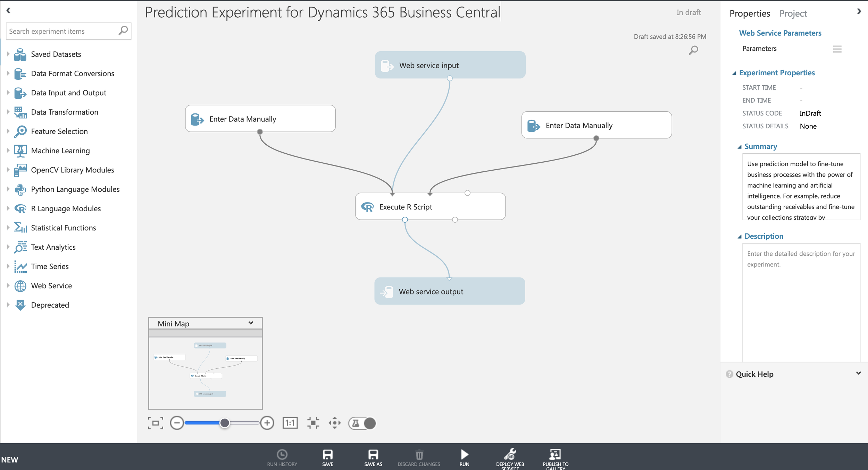
Task: Click the Time Series icon
Action: coord(20,267)
